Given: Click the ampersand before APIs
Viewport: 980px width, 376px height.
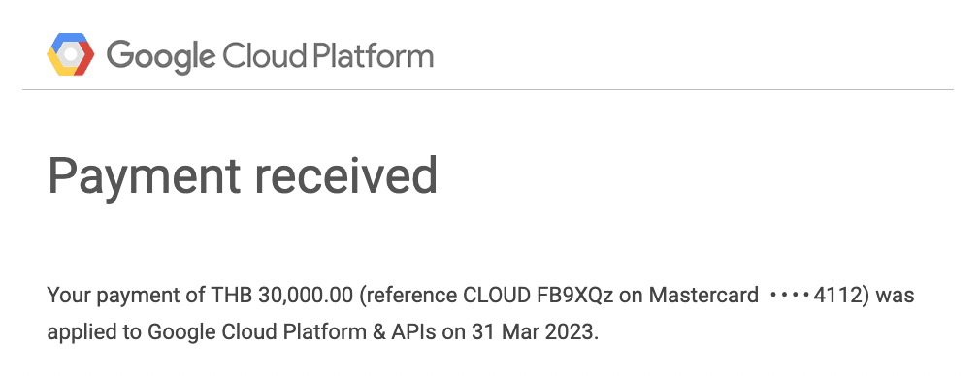Looking at the screenshot, I should coord(379,332).
